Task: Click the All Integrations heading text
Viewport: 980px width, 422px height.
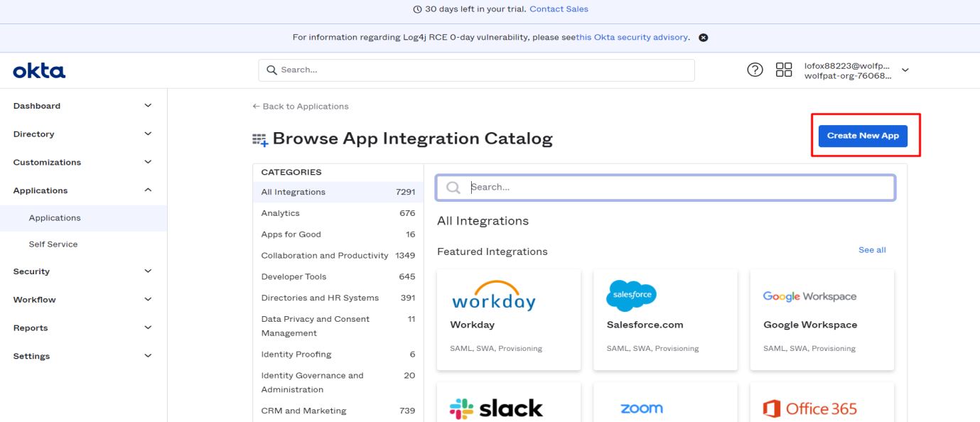Action: coord(483,221)
